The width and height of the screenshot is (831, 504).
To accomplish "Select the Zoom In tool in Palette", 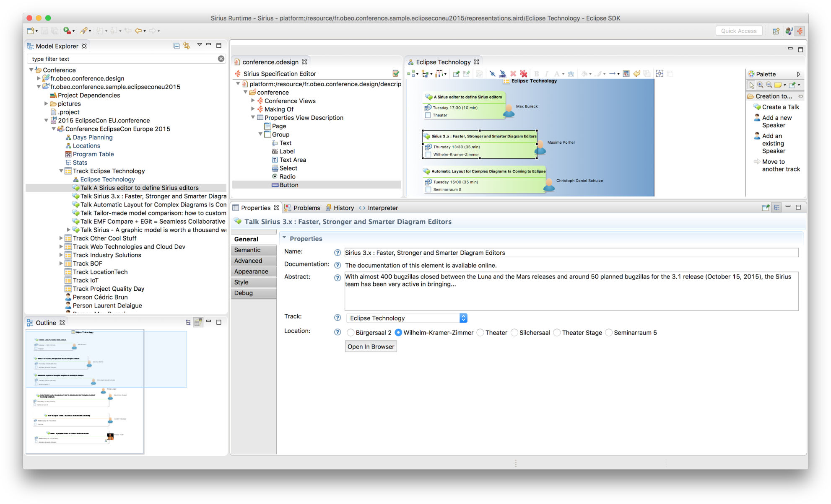I will pyautogui.click(x=760, y=85).
